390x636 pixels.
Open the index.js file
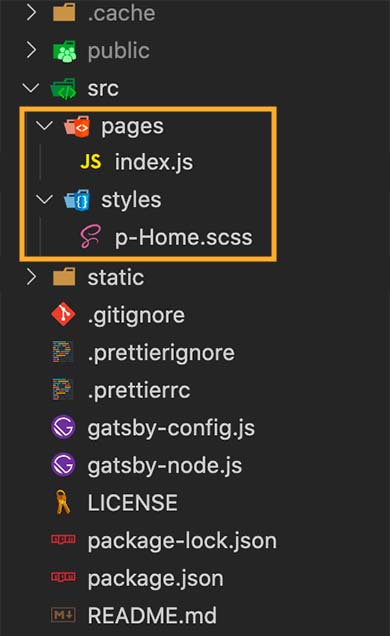(x=154, y=162)
